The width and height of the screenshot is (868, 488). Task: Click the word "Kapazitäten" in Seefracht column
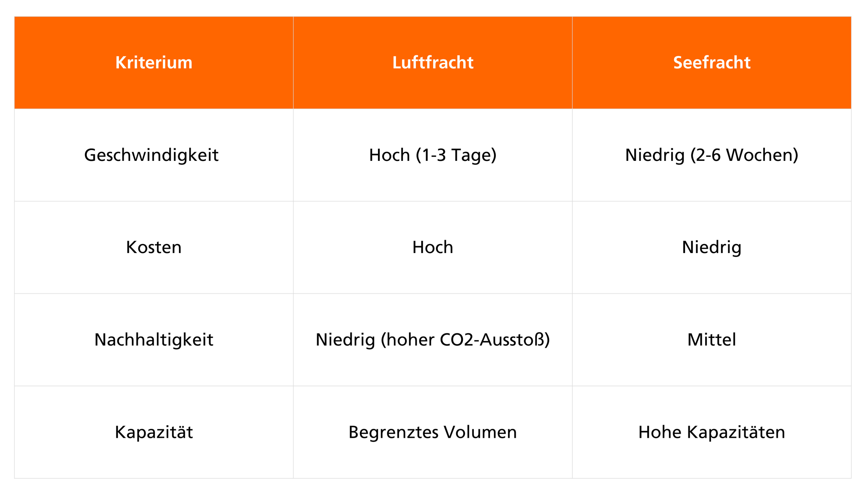[736, 432]
